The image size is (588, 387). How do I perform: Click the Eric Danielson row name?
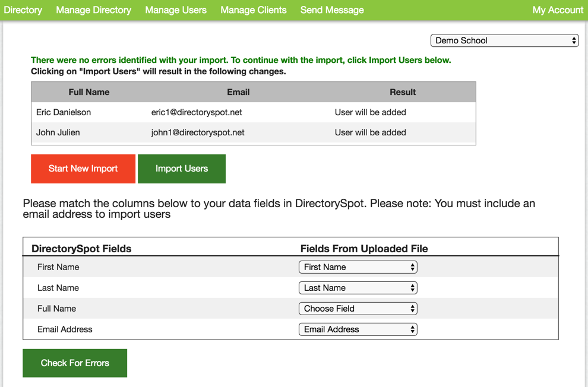(x=64, y=112)
